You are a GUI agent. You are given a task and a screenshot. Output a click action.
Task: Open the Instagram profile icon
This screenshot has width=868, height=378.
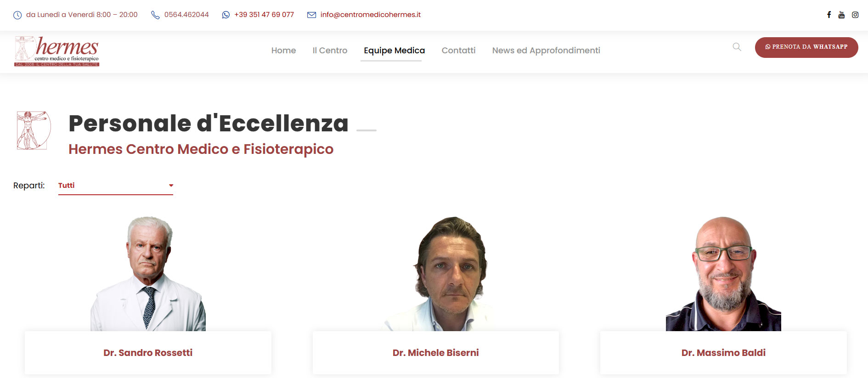[x=855, y=15]
